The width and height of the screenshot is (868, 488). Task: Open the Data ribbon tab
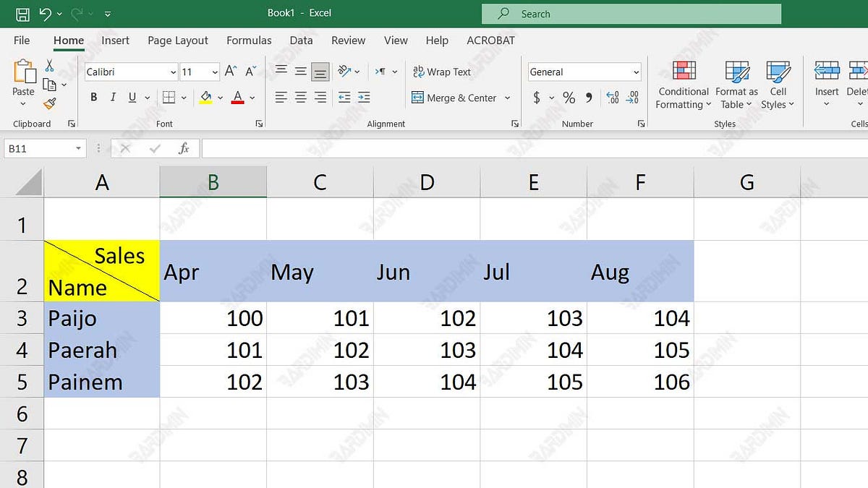301,40
